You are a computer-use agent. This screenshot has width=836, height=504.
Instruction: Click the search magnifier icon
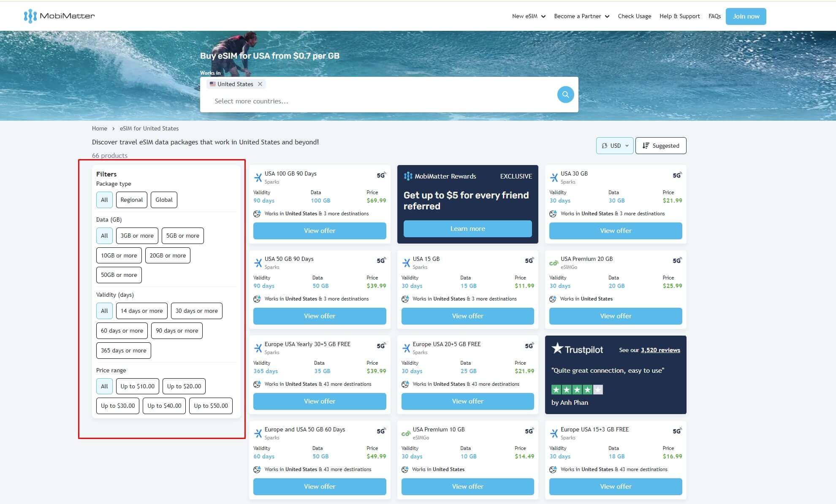[565, 94]
